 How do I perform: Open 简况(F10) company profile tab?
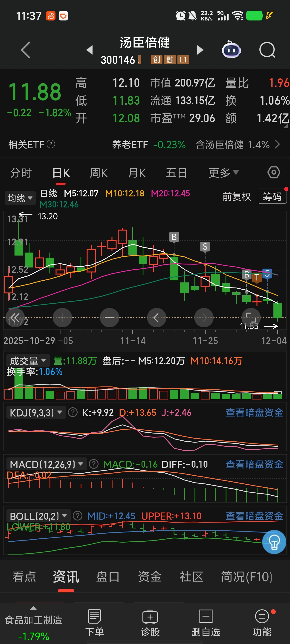click(247, 577)
